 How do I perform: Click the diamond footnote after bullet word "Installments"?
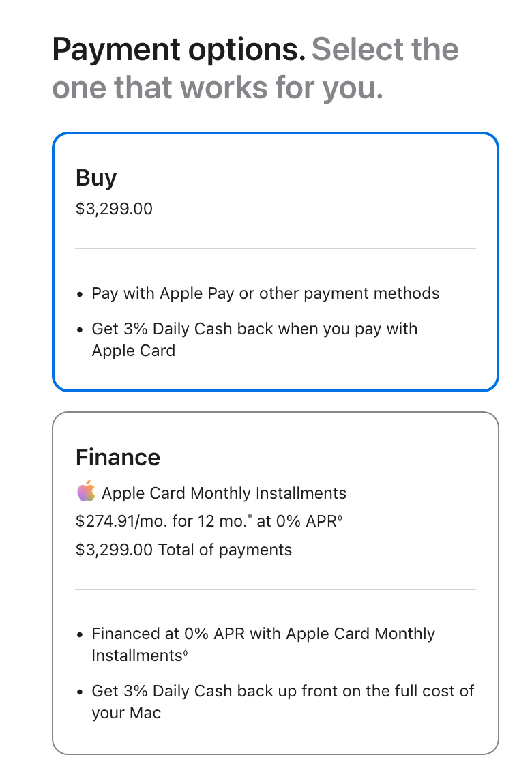[x=186, y=653]
